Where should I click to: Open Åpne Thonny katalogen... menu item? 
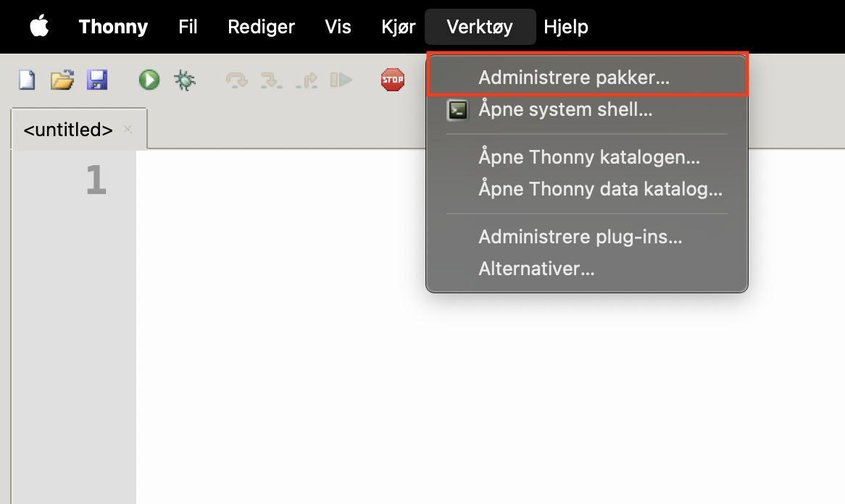588,156
